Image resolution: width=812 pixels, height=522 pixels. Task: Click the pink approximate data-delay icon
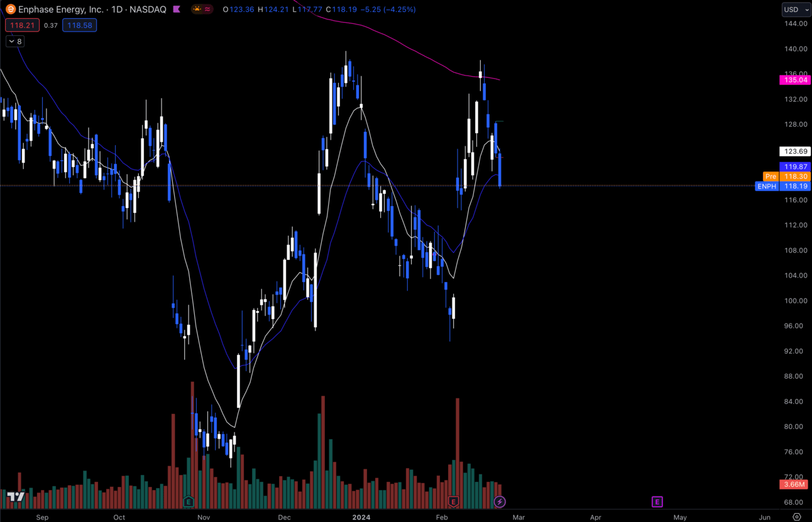click(x=208, y=9)
